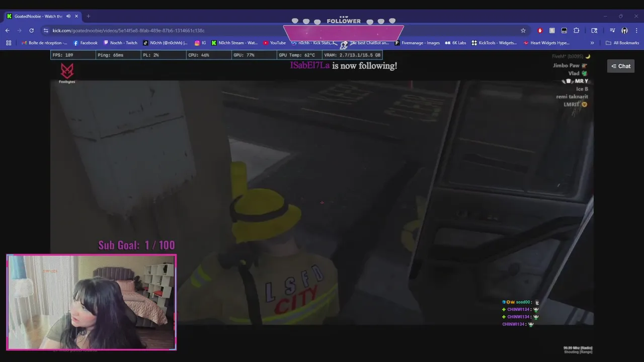Open the All Bookmarks folder
Screen dimensions: 644x362
point(622,43)
